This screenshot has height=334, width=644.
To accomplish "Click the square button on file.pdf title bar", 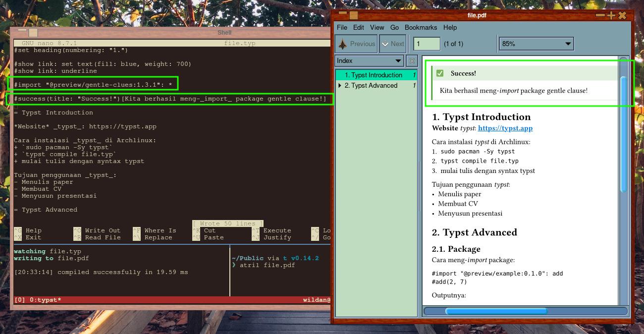I will 354,16.
